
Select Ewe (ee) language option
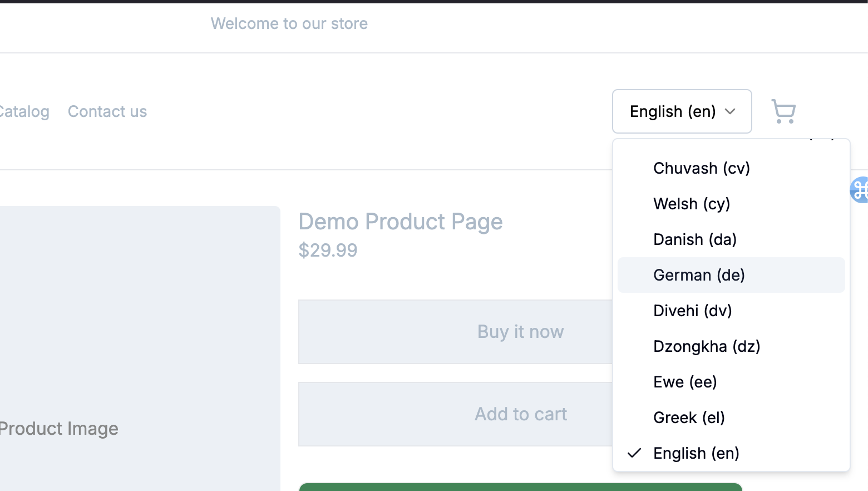tap(684, 382)
